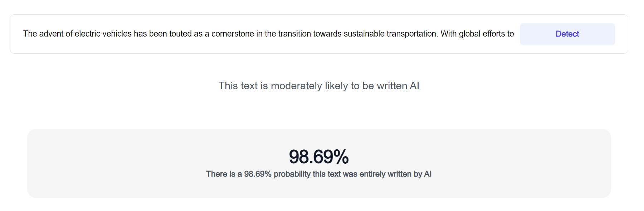
Task: Place cursor at 'The advent' text start
Action: [24, 34]
